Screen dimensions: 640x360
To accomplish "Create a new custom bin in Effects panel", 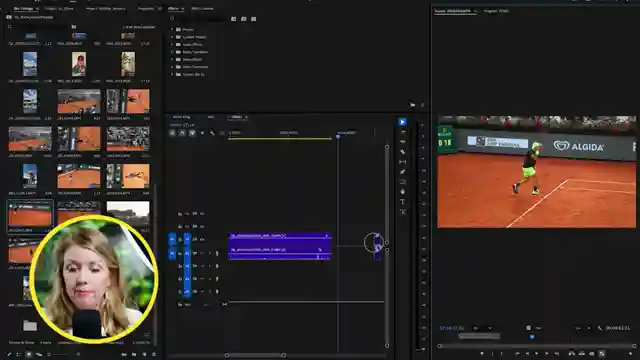I will (x=413, y=105).
